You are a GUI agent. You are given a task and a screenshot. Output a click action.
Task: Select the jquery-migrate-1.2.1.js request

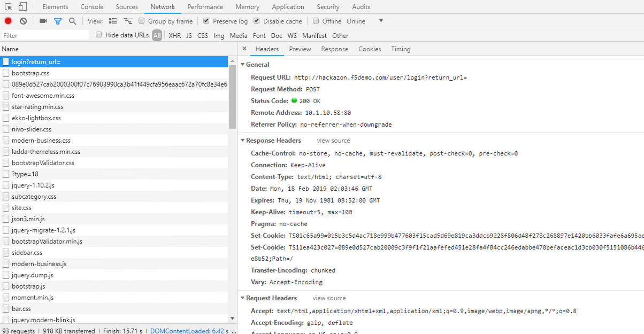coord(114,230)
